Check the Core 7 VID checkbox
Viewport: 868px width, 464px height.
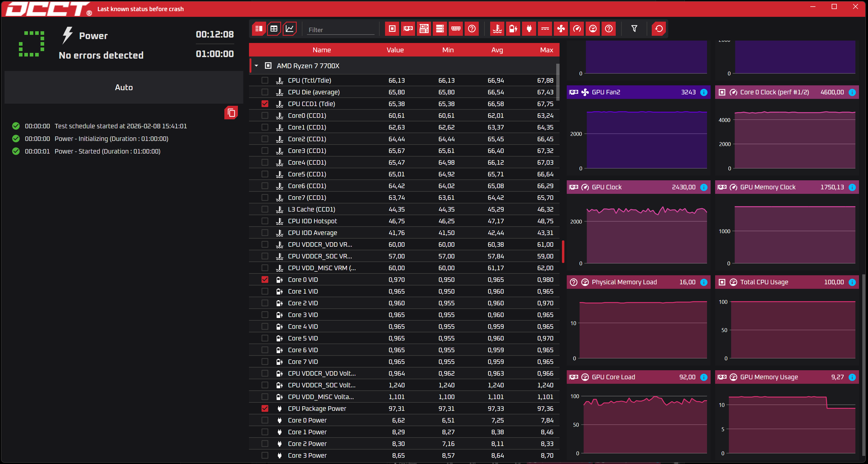click(x=265, y=362)
